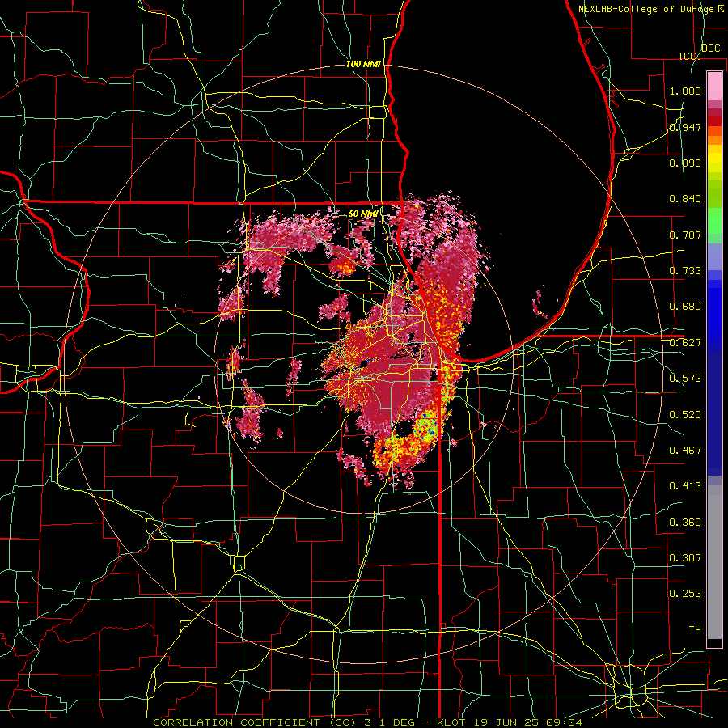Click the 50 NMI range ring label

363,214
